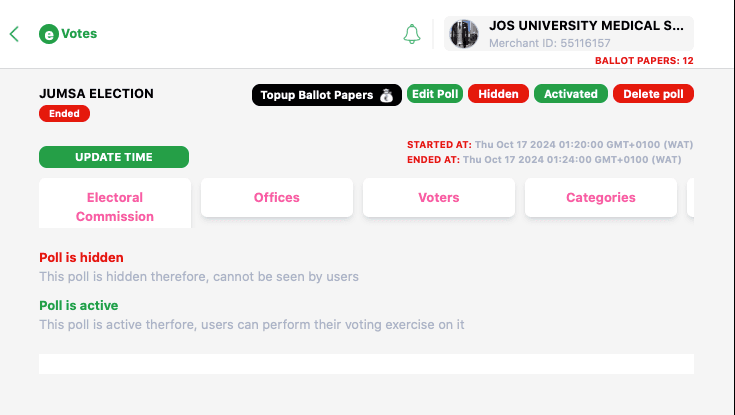Screen dimensions: 735x415
Task: Click the merchant profile avatar
Action: 464,34
